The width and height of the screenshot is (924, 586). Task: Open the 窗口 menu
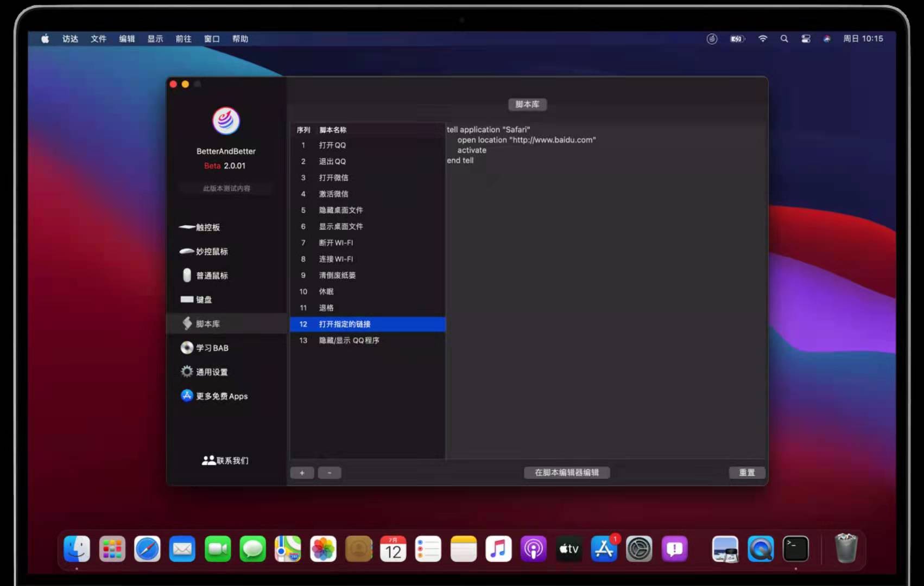tap(212, 39)
